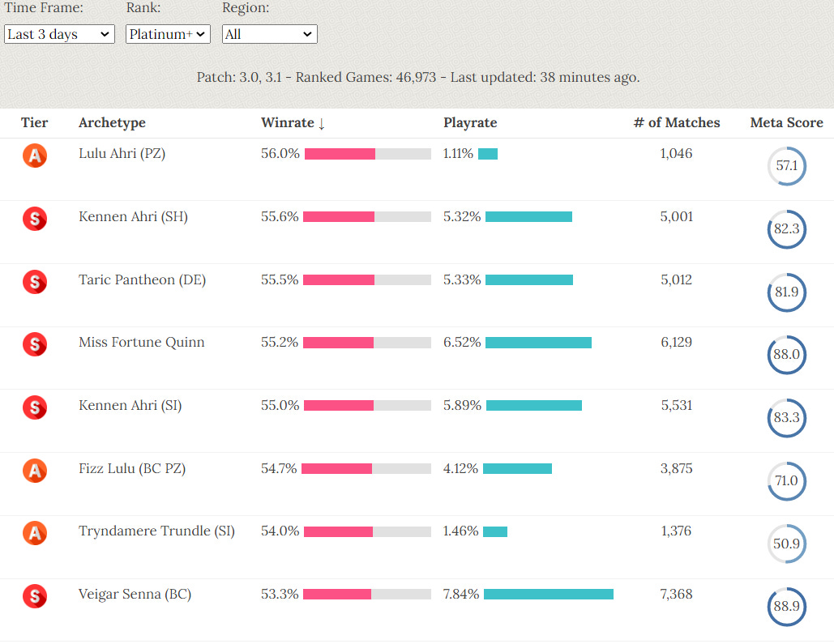The height and width of the screenshot is (644, 834).
Task: Click the 56.0% winrate bar for Lulu Ahri
Action: coord(367,154)
